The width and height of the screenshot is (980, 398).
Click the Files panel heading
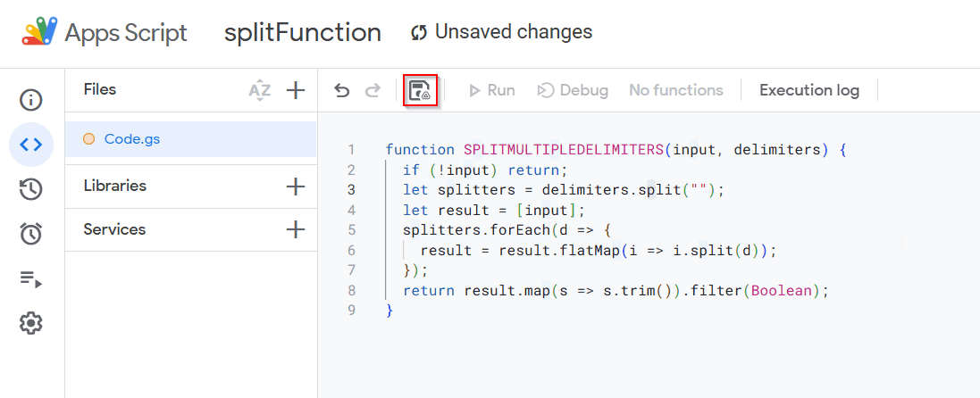(x=100, y=90)
